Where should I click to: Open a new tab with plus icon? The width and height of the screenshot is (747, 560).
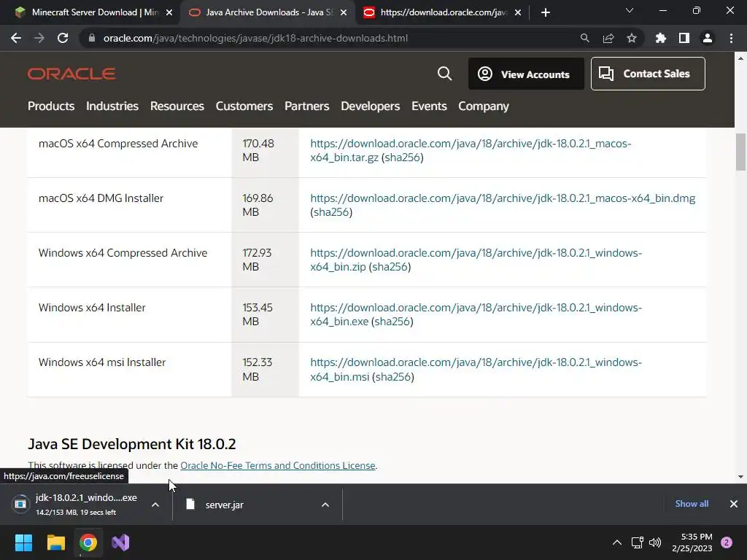pos(546,12)
